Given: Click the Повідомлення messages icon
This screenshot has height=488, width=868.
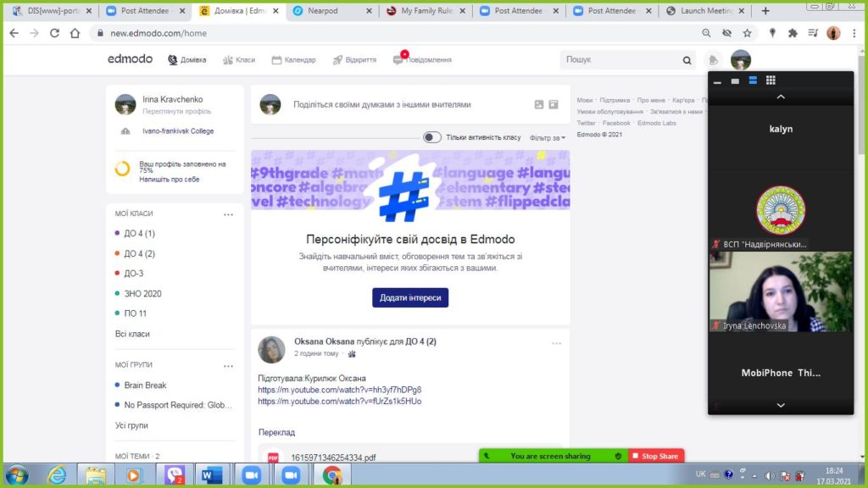Looking at the screenshot, I should tap(398, 60).
